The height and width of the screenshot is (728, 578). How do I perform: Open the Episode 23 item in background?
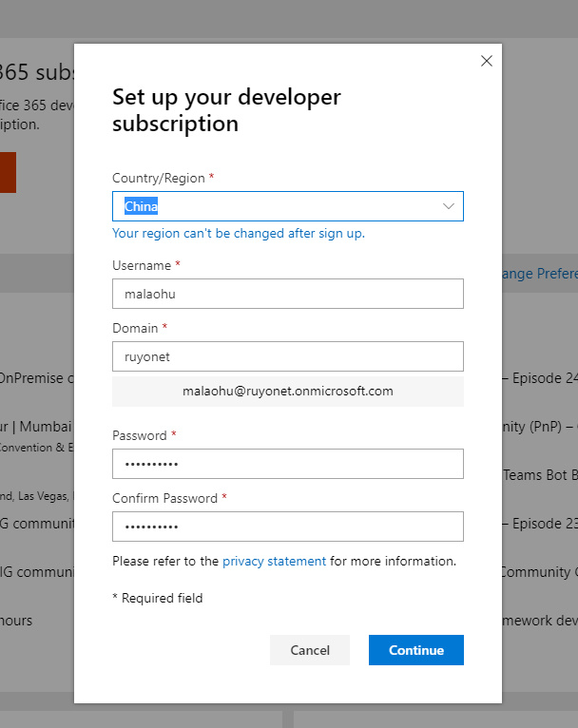tap(538, 524)
